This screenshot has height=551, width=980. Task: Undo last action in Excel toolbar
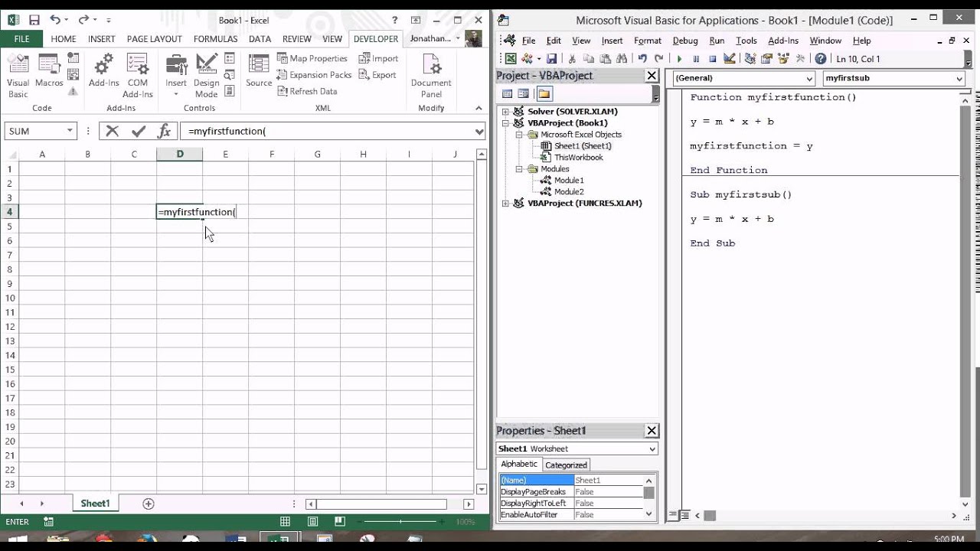coord(55,20)
